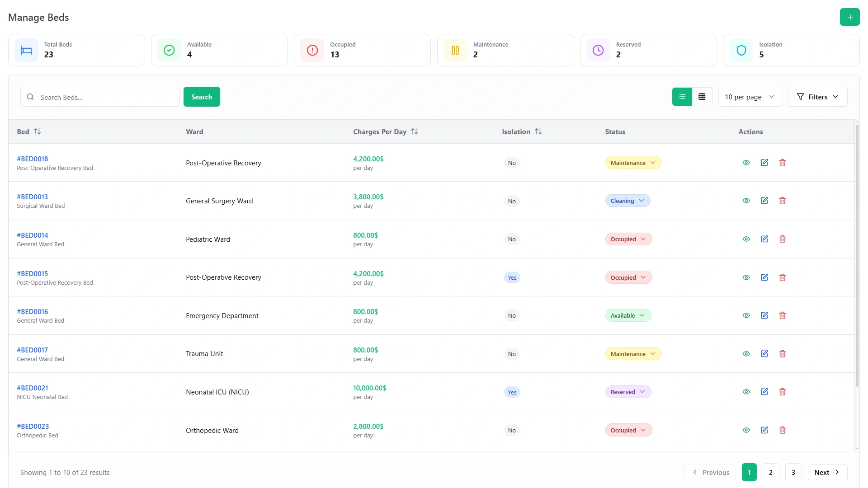Click 'Emergency Department' ward cell
Image resolution: width=868 pixels, height=488 pixels.
coord(222,315)
